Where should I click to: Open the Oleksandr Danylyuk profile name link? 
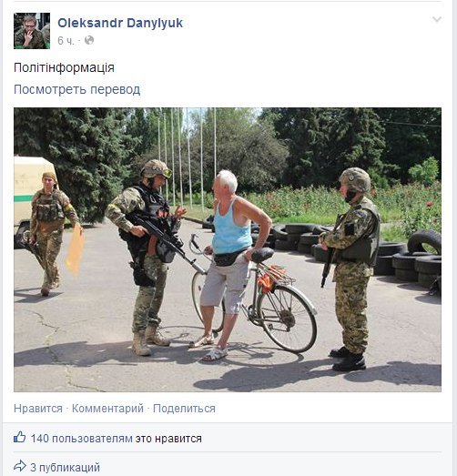(x=120, y=23)
